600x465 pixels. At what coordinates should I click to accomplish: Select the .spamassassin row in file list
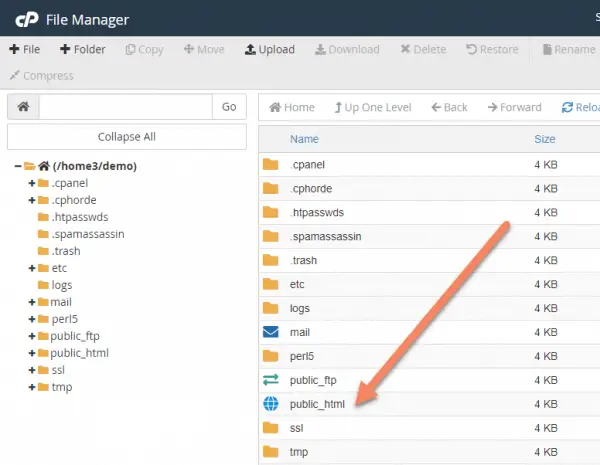tap(429, 237)
